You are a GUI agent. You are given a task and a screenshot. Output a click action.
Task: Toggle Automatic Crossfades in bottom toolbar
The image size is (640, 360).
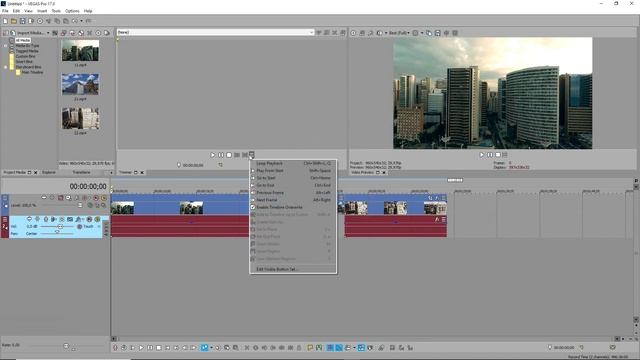[x=339, y=348]
